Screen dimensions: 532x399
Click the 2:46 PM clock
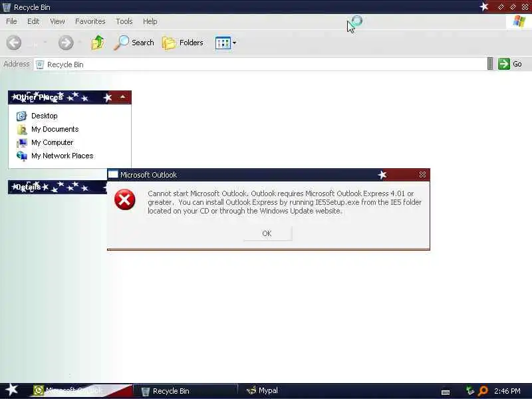[x=507, y=391]
